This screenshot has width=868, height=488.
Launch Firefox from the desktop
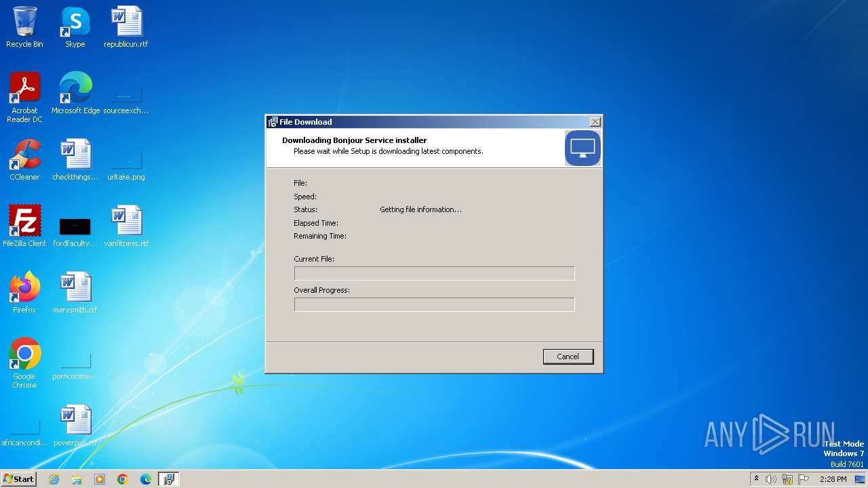tap(24, 293)
